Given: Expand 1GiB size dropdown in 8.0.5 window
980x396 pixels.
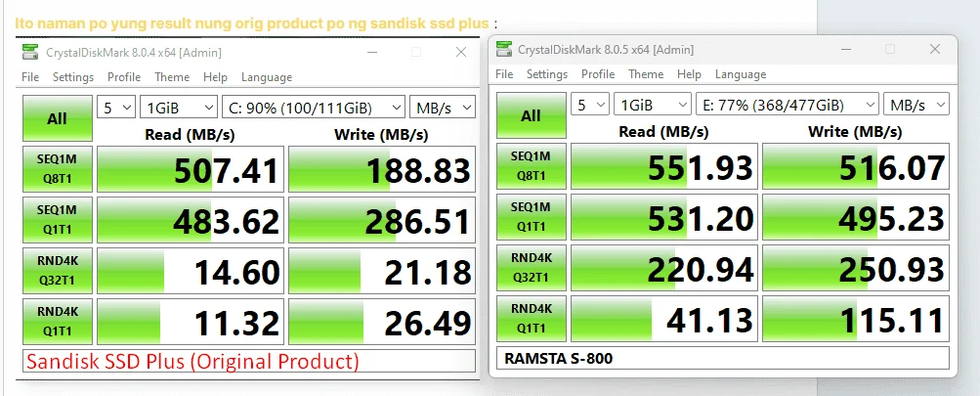Looking at the screenshot, I should [x=653, y=105].
